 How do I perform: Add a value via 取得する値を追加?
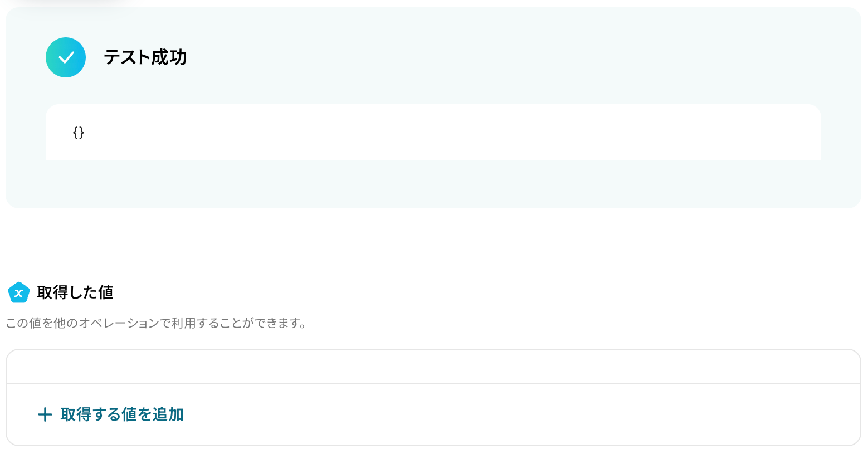110,414
